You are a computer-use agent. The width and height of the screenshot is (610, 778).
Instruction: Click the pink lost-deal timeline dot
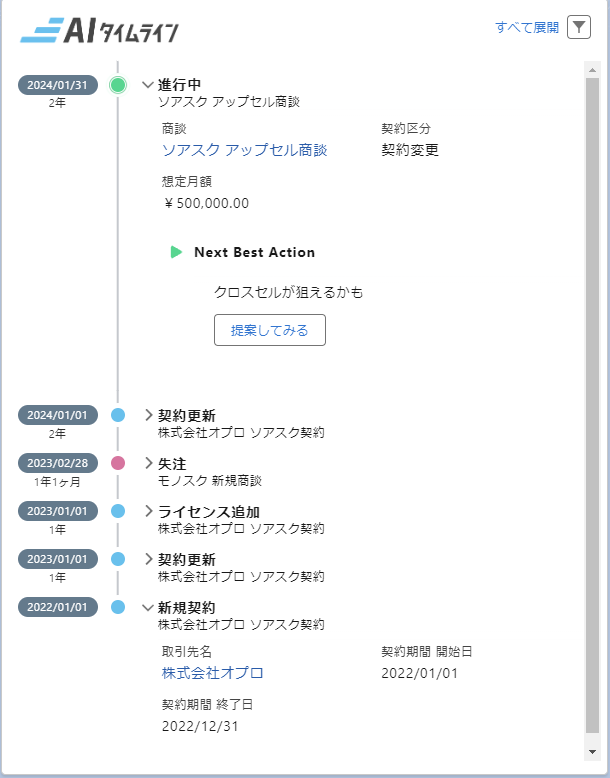118,463
